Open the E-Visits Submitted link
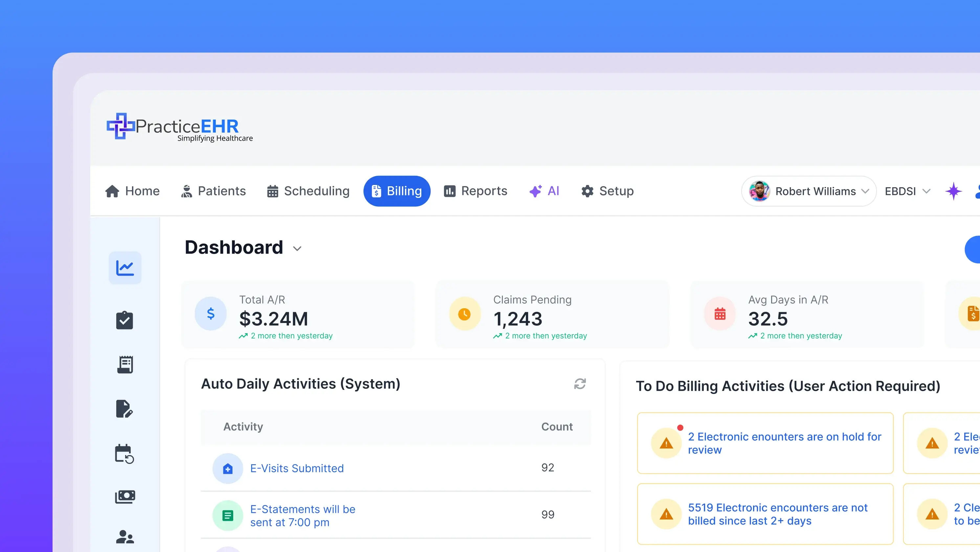Screen dimensions: 980x552 click(x=297, y=468)
